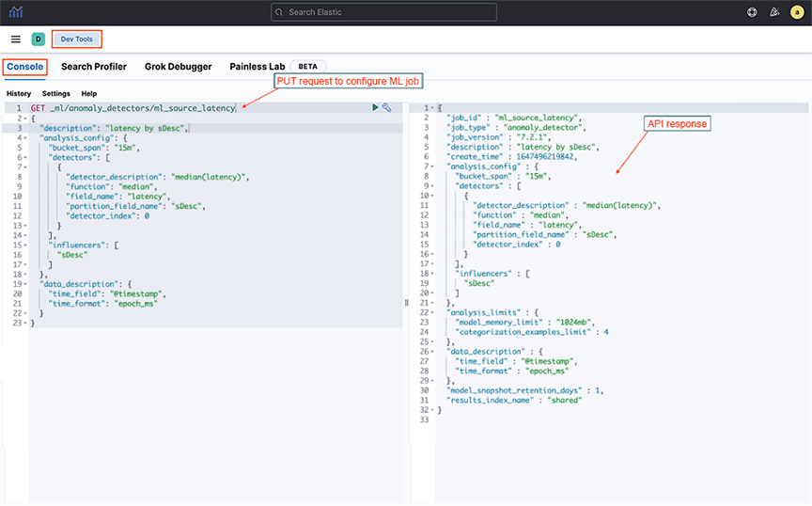Click "model_memory_limit" line in response
Screen dimensions: 812x506
[525, 323]
